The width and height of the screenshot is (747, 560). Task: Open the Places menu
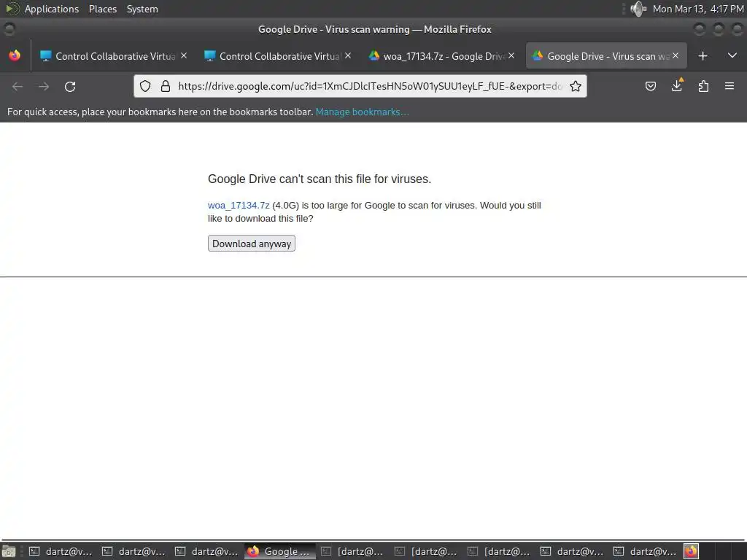point(103,9)
